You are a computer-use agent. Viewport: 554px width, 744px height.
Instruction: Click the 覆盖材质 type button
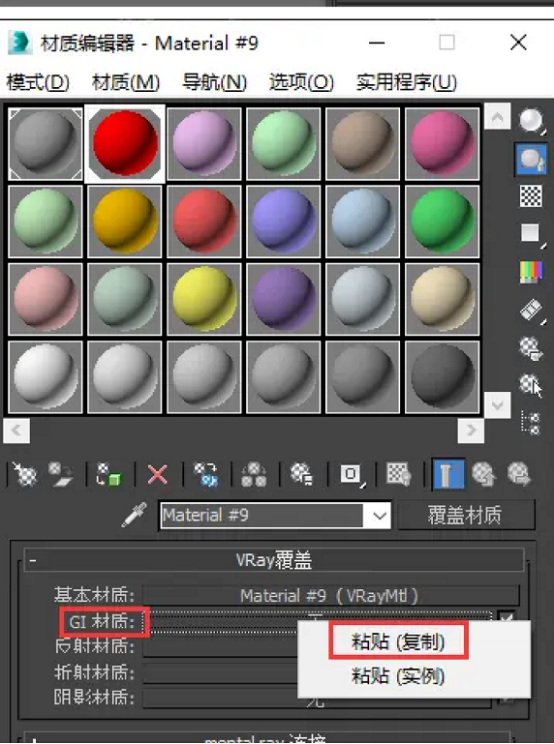466,515
